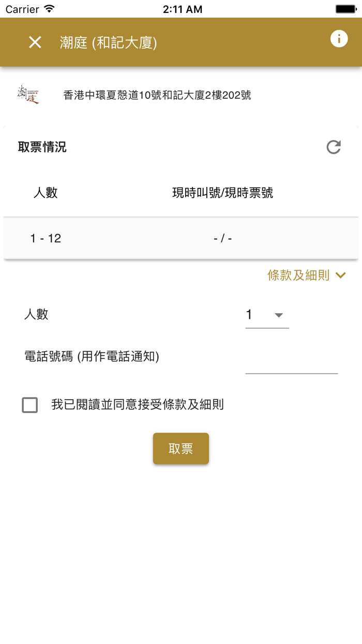
Task: Enable the terms agreement checkbox
Action: (x=29, y=405)
